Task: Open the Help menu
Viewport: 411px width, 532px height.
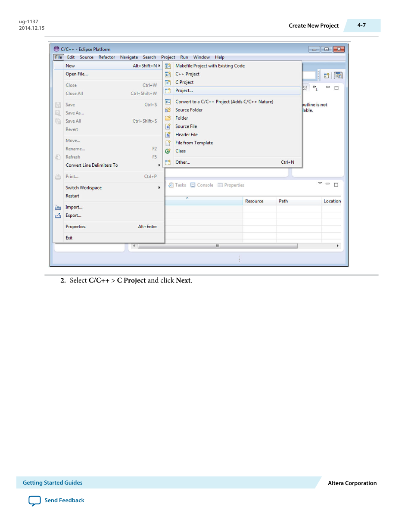Action: 220,57
